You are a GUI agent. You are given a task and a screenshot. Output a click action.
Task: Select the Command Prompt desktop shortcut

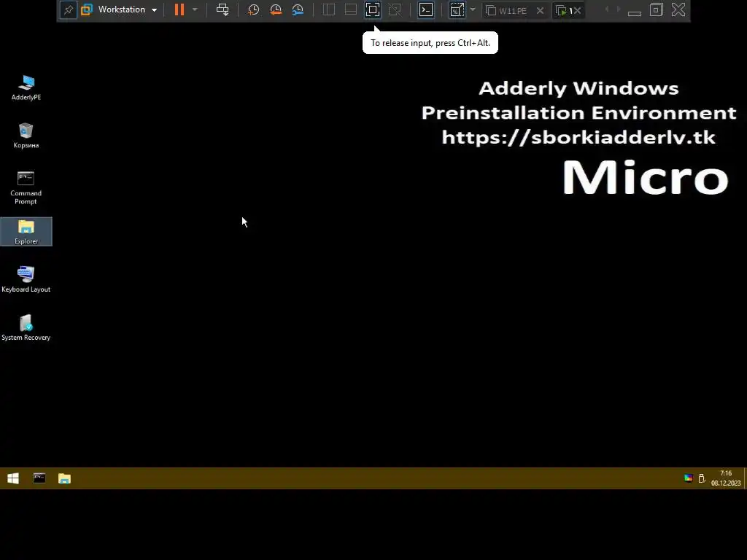tap(26, 187)
